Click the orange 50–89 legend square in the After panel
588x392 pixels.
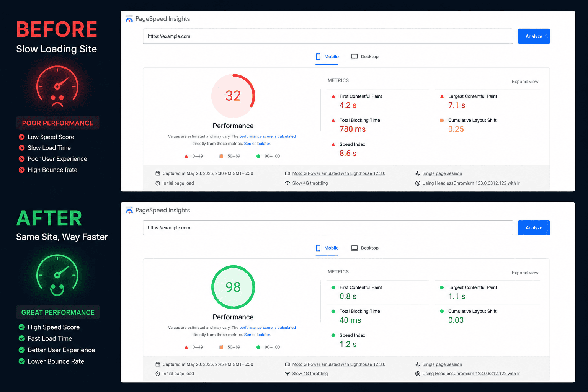pos(221,347)
